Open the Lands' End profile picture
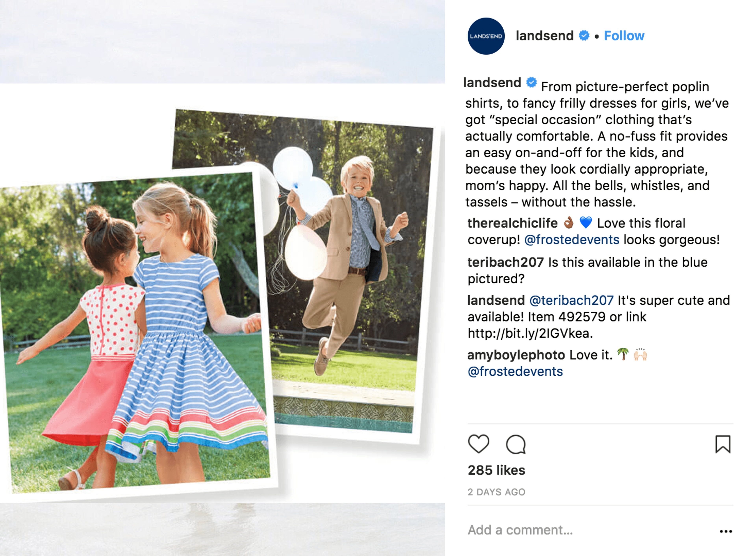The image size is (756, 556). click(x=486, y=36)
